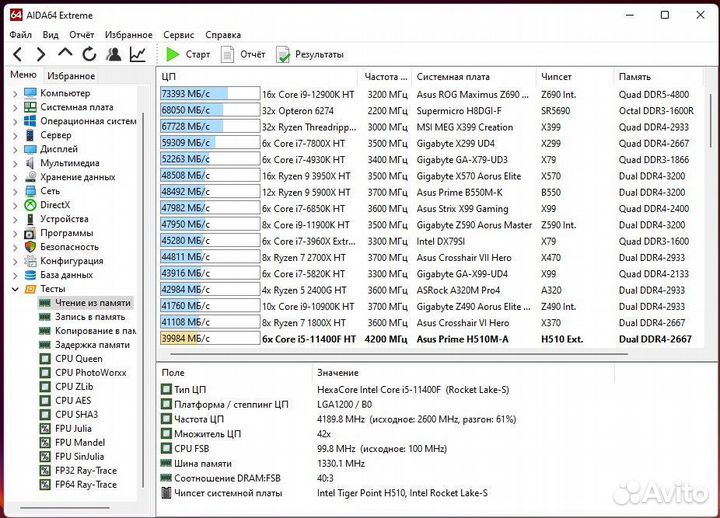Open Результаты toolbar button
This screenshot has width=720, height=518.
[310, 55]
